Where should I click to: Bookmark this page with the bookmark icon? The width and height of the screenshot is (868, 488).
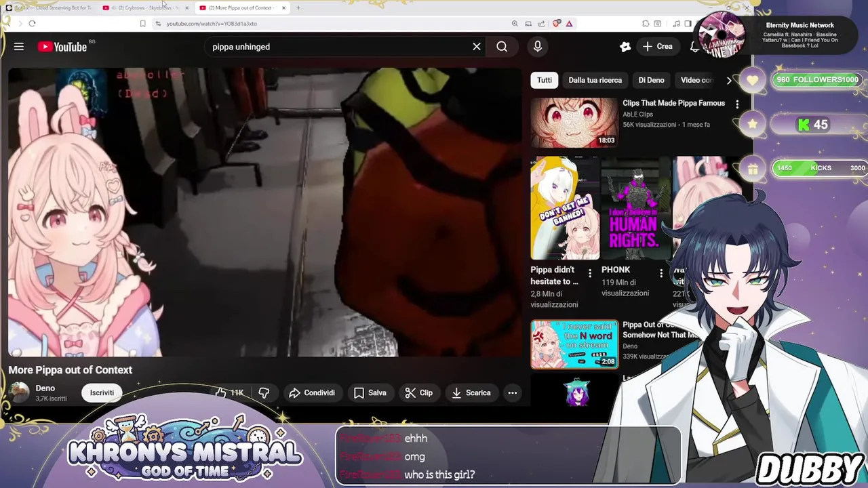click(142, 24)
